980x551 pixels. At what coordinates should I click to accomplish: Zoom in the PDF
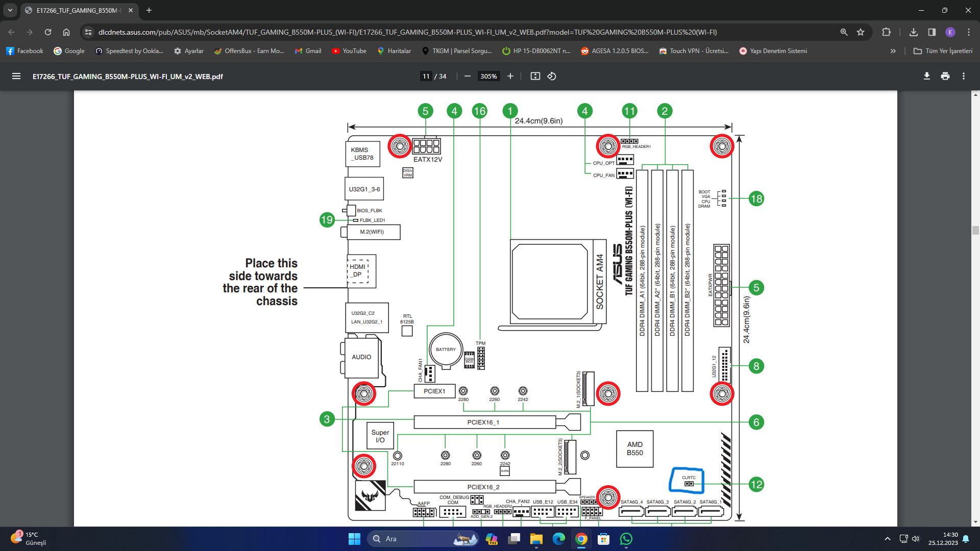coord(510,76)
